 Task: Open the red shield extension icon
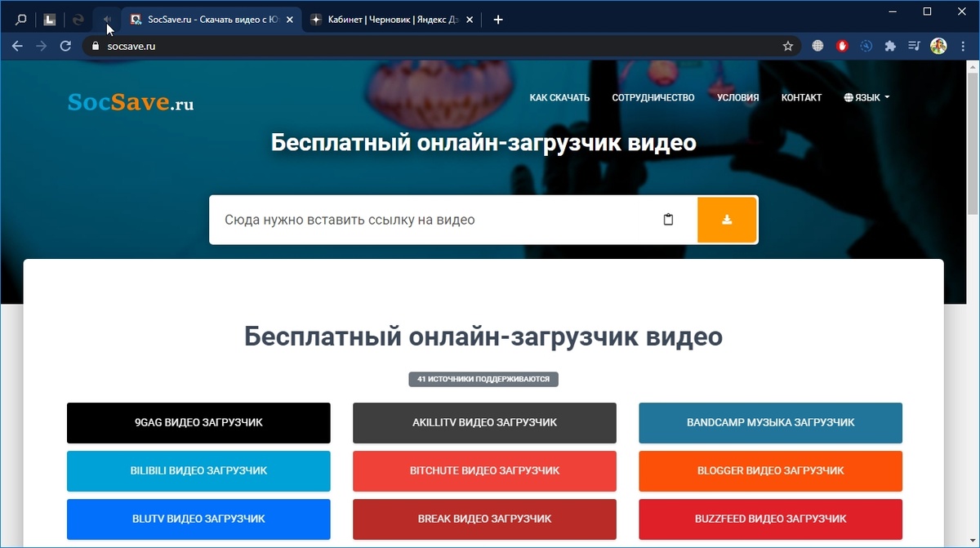843,47
